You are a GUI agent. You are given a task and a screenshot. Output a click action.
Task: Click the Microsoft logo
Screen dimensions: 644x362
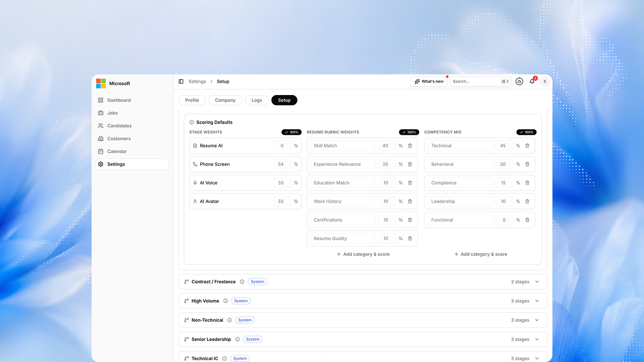(101, 83)
